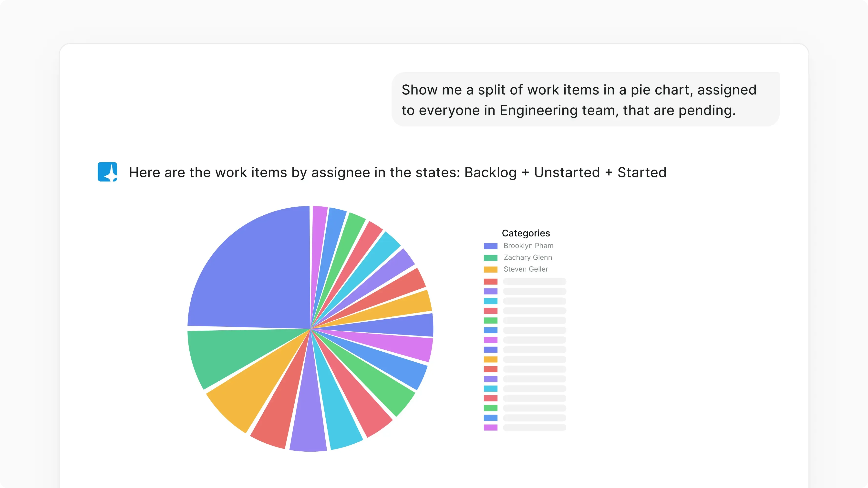Select the Steven Geller legend color swatch
The height and width of the screenshot is (488, 868).
click(490, 269)
